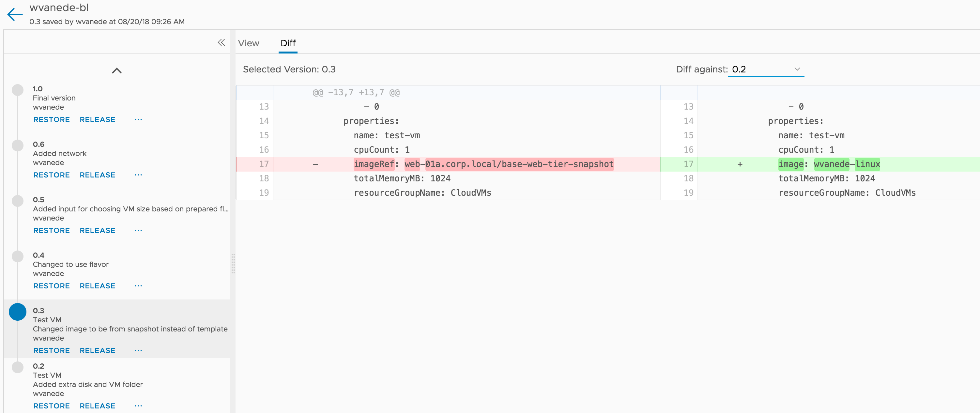Open more options for version 0.5
The image size is (980, 413).
click(x=138, y=230)
